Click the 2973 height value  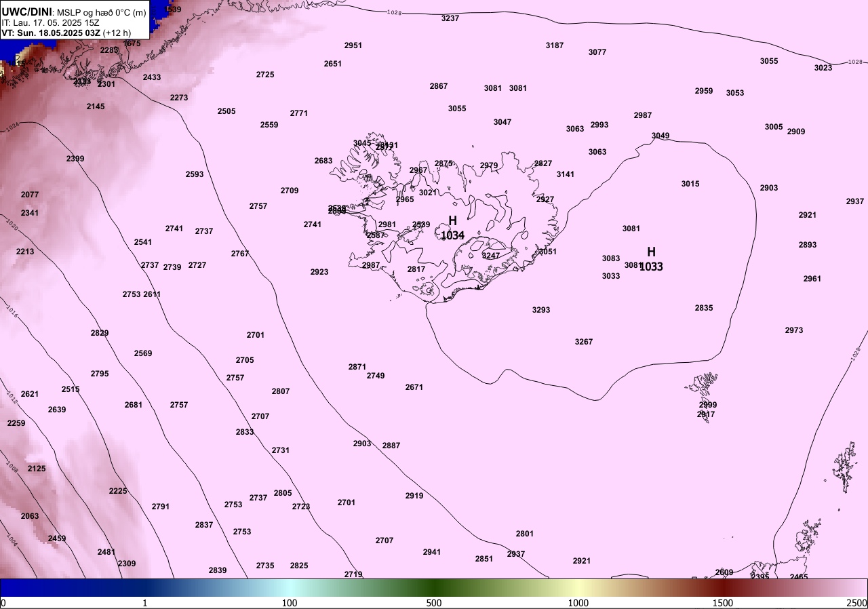coord(794,330)
